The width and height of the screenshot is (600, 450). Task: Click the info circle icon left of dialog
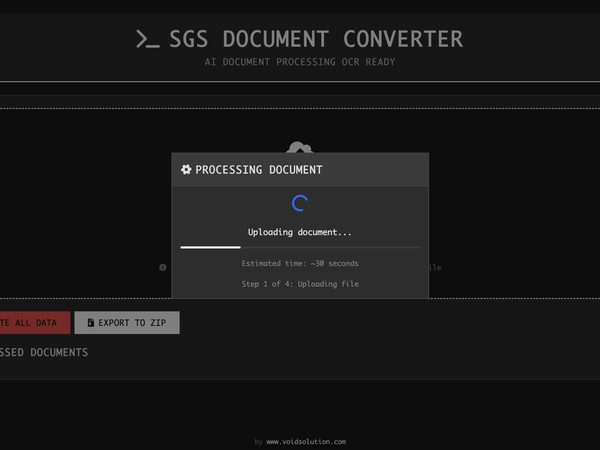[163, 267]
